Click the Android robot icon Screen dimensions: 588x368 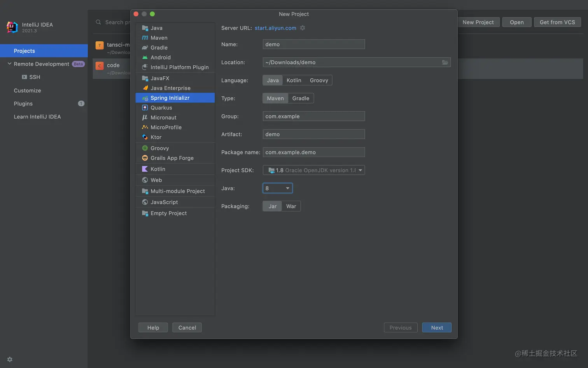tap(145, 57)
